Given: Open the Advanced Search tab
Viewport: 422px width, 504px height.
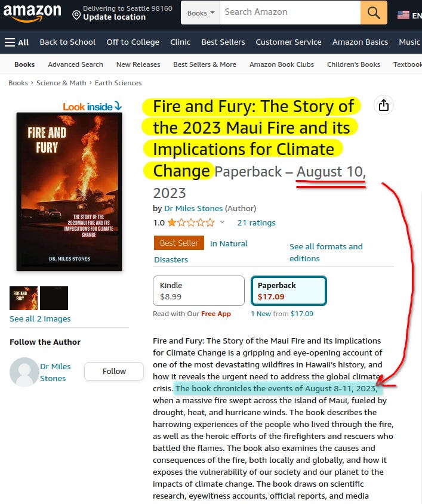Looking at the screenshot, I should (x=75, y=64).
